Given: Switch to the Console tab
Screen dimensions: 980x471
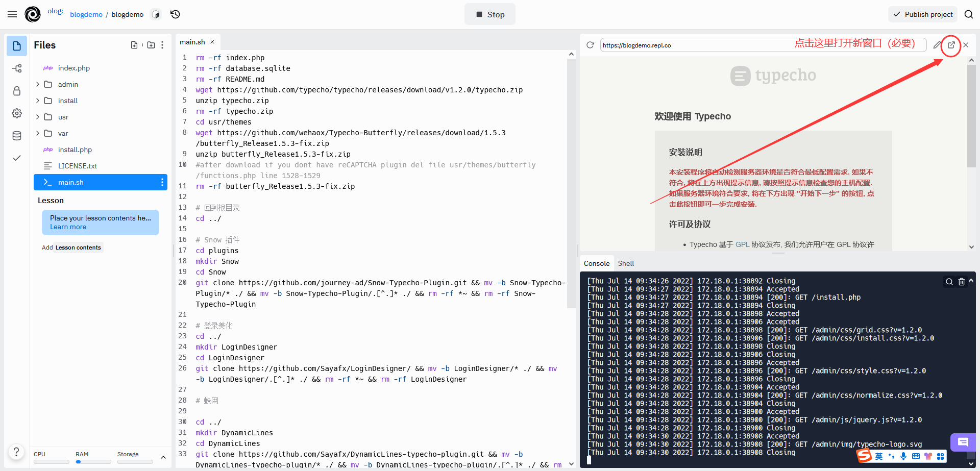Looking at the screenshot, I should click(597, 263).
